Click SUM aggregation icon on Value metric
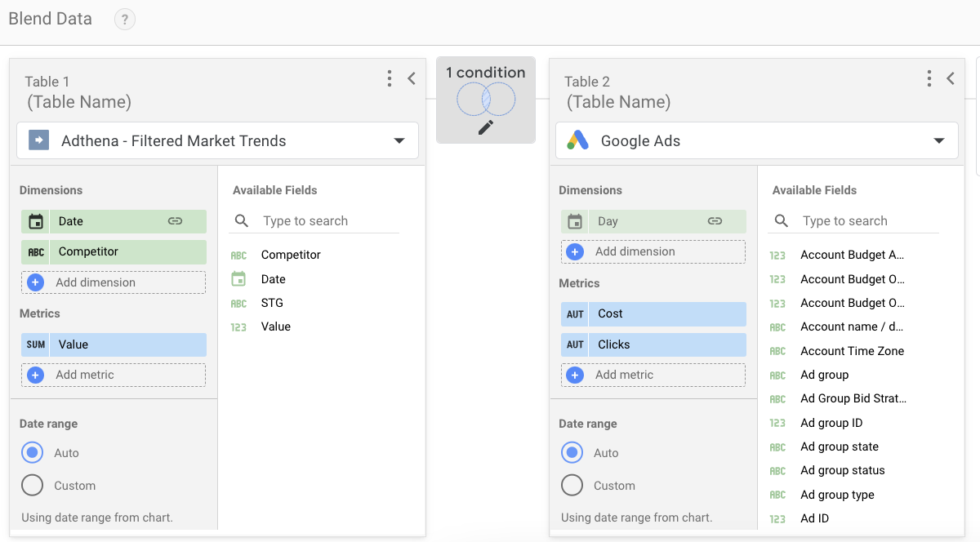This screenshot has width=980, height=542. pos(36,344)
